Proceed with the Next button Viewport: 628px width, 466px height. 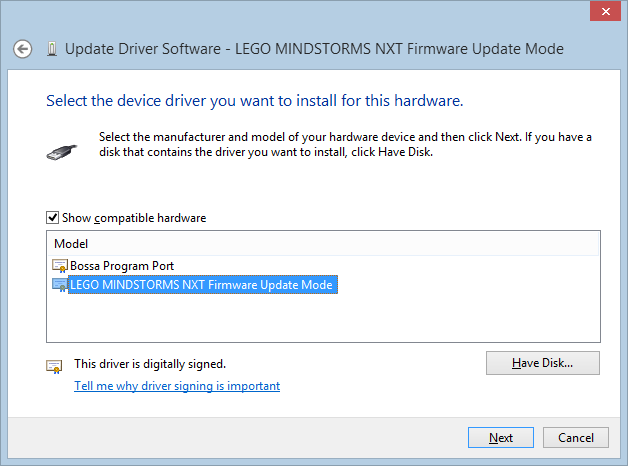coord(501,438)
